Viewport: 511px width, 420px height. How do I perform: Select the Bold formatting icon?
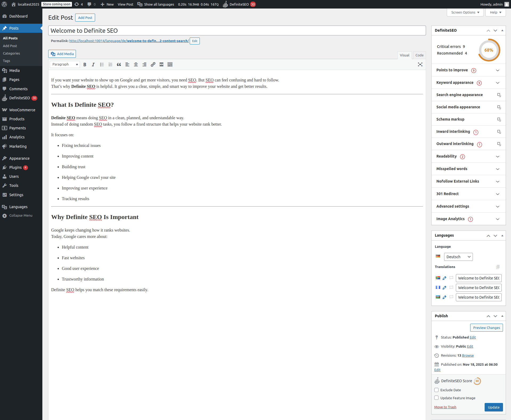click(x=85, y=64)
